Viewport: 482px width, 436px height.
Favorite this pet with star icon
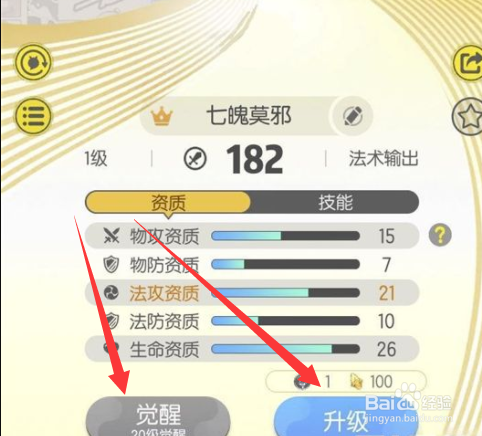(x=468, y=116)
